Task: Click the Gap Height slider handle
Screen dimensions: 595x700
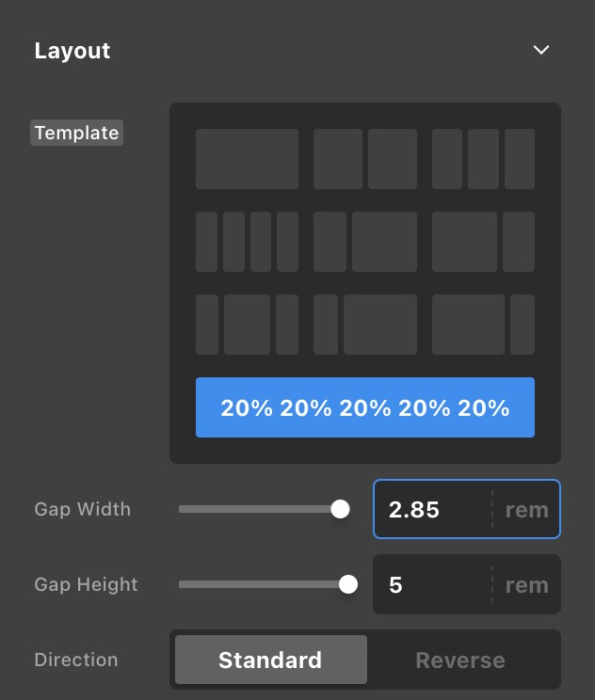Action: coord(348,584)
